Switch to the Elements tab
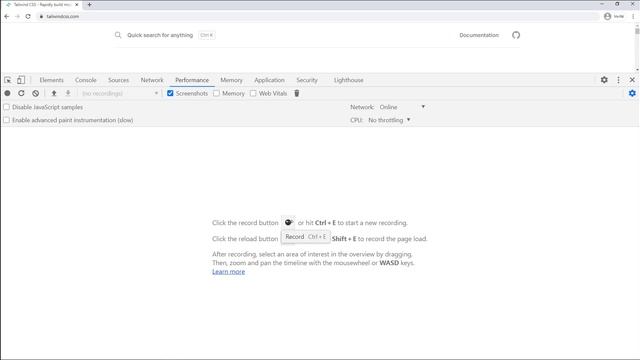This screenshot has width=640, height=360. 51,80
